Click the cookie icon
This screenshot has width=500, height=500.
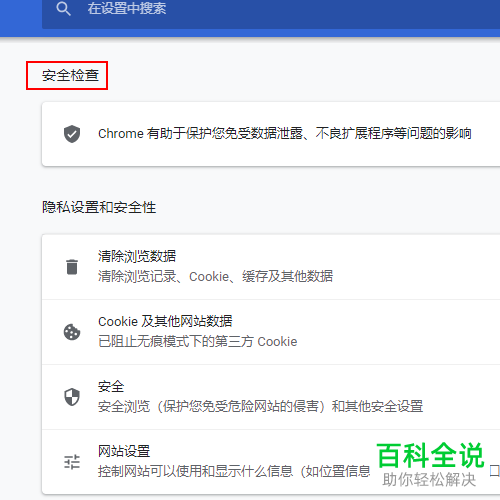pos(72,332)
